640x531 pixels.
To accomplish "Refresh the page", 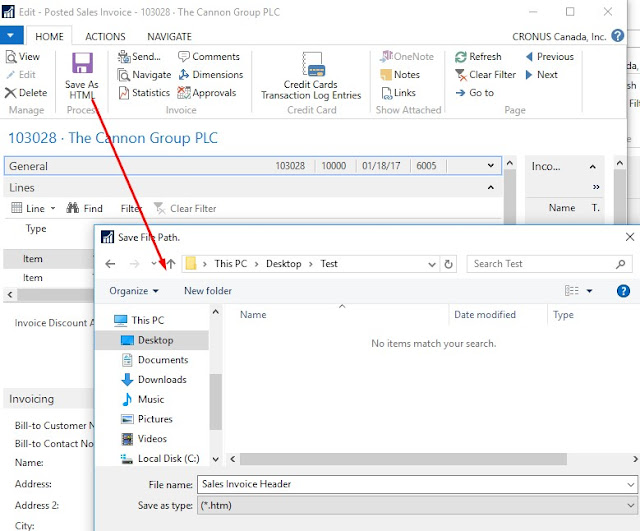I will coord(478,57).
